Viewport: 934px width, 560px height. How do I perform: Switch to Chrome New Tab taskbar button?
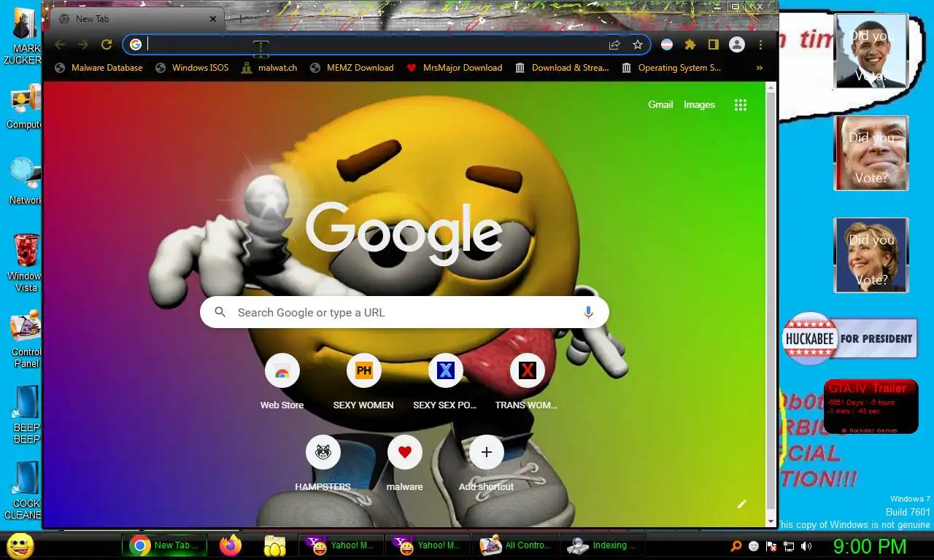point(165,545)
